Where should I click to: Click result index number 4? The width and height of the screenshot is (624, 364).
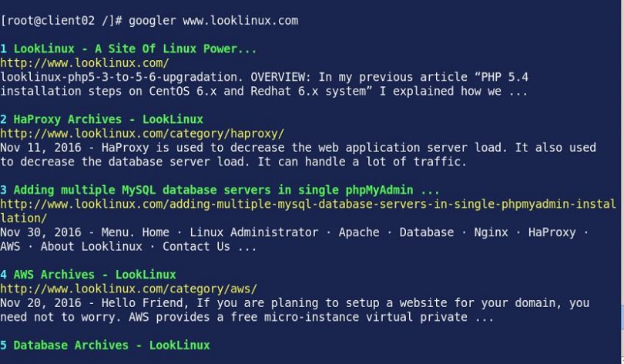pos(4,275)
